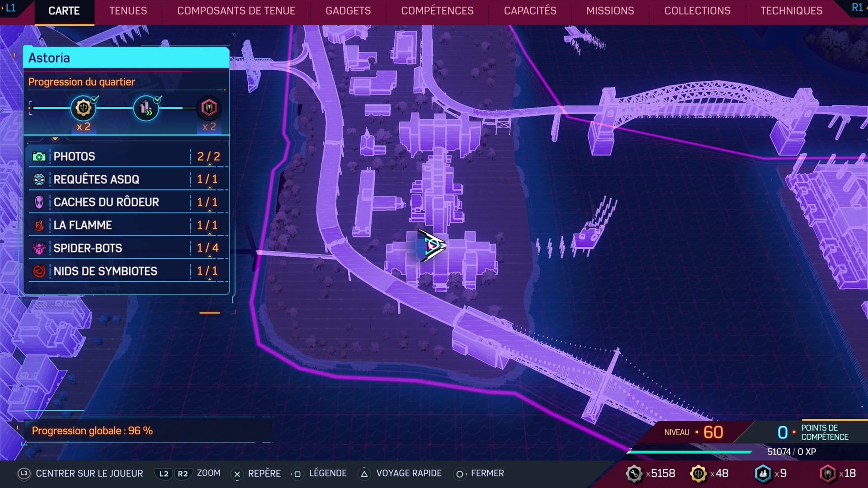The image size is (868, 488).
Task: Open the TENUES tab
Action: click(x=128, y=11)
